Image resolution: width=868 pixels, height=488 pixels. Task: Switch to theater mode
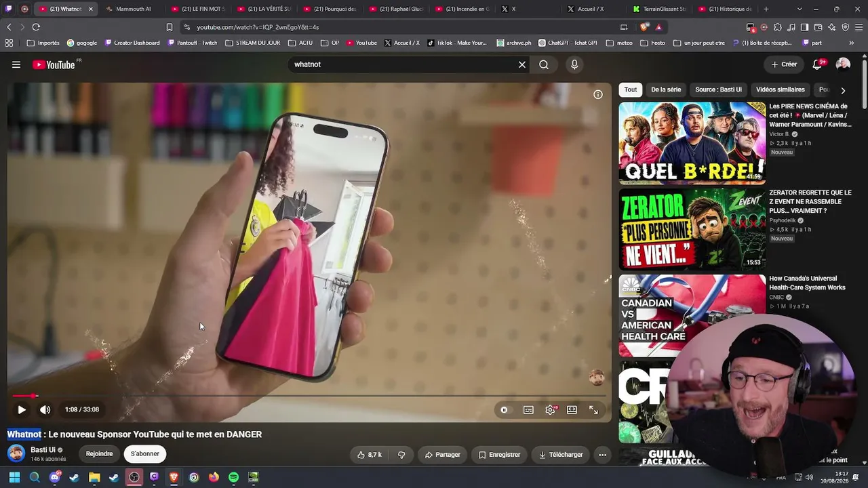pos(572,409)
